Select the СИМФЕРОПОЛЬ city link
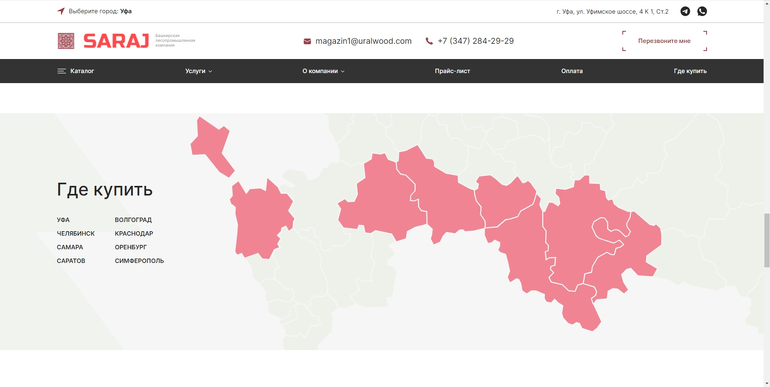 click(x=139, y=261)
